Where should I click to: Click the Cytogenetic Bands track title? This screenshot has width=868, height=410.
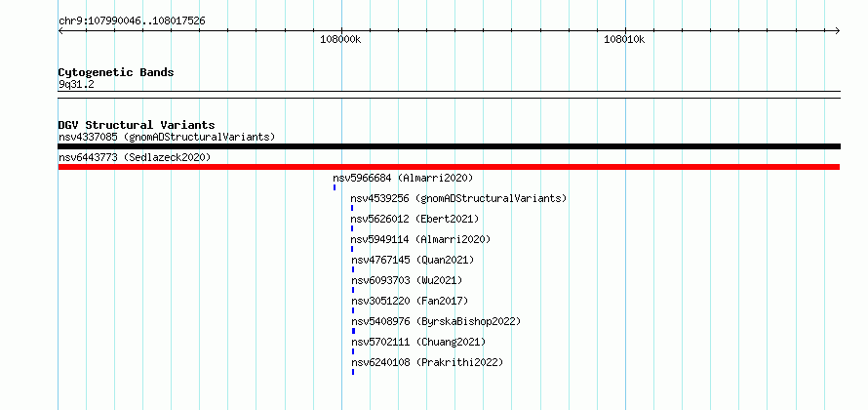pos(116,72)
